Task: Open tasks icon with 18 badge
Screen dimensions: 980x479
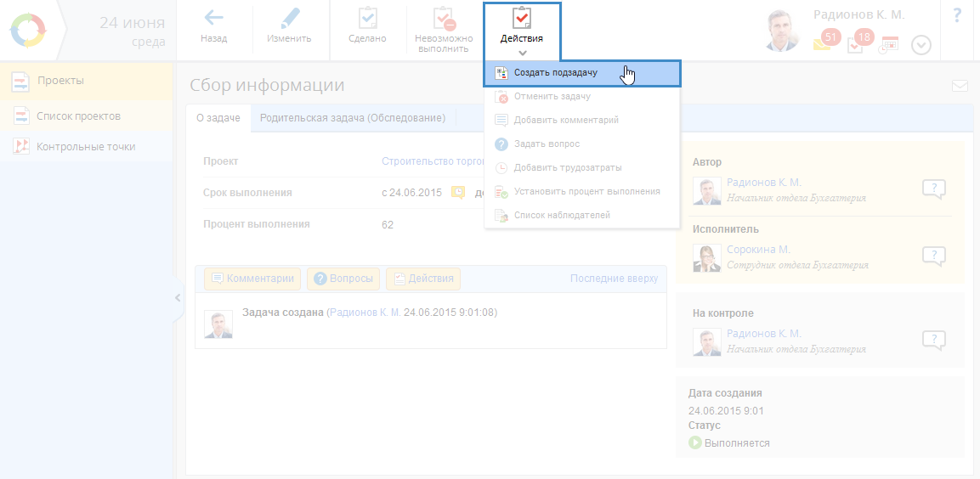Action: (856, 45)
